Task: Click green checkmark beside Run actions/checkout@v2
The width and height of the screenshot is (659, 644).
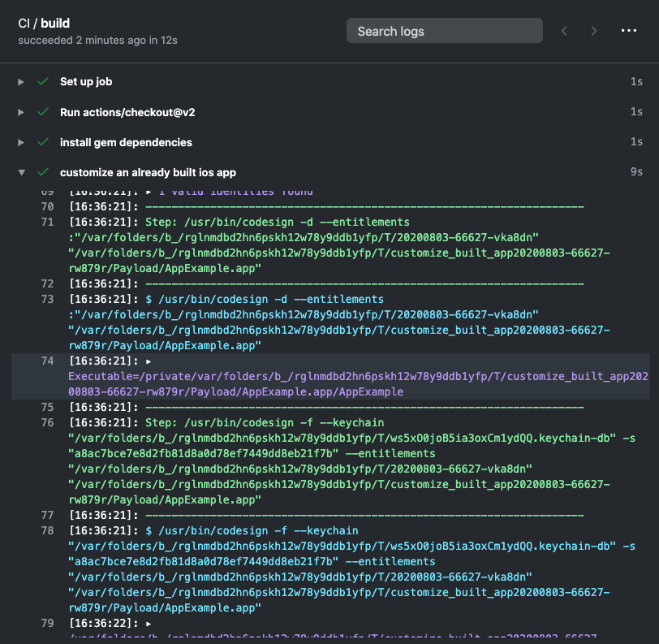Action: (x=42, y=112)
